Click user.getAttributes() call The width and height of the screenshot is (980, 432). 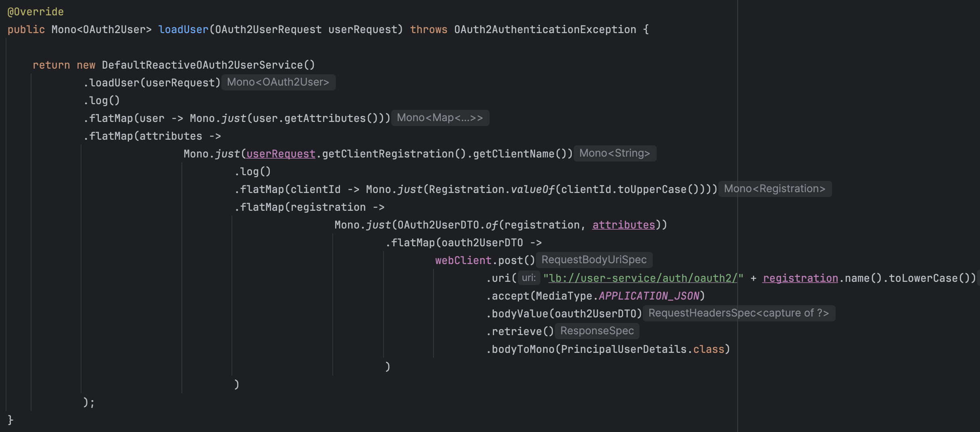click(315, 118)
